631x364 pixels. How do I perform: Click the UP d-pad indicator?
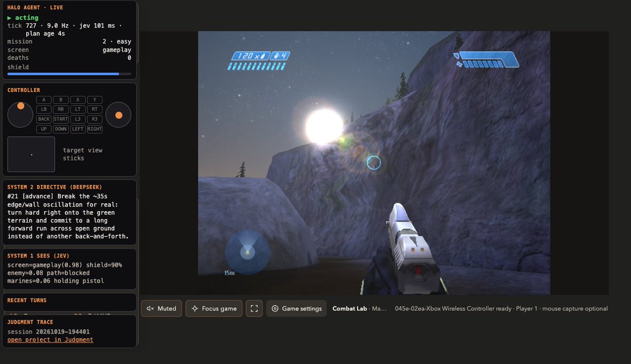tap(44, 129)
